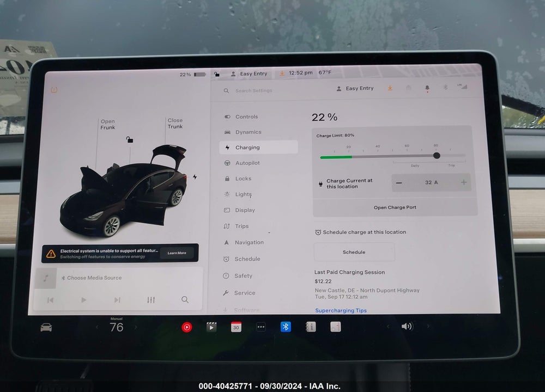Increase charge current with plus button

point(464,182)
